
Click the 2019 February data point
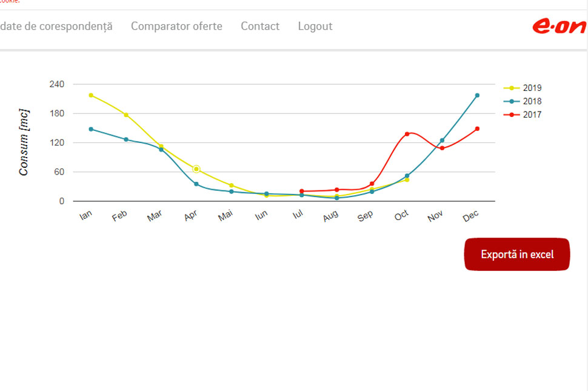(126, 115)
